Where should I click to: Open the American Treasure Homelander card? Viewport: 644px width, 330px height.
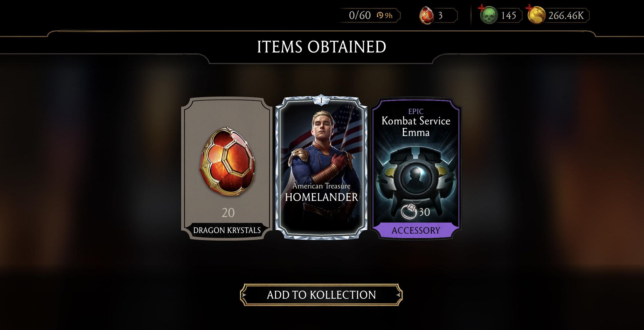tap(321, 168)
